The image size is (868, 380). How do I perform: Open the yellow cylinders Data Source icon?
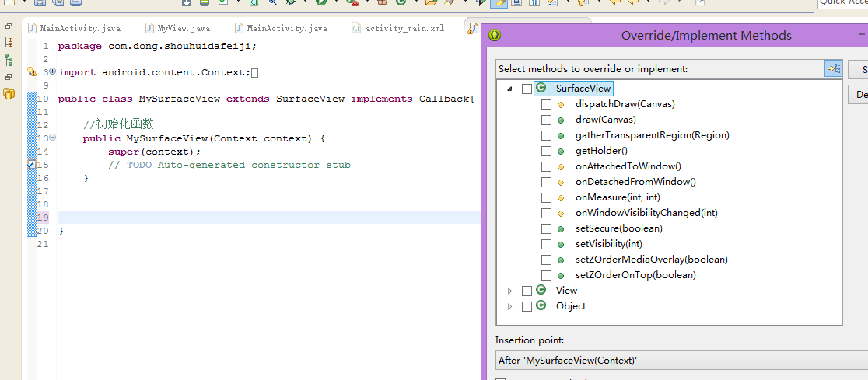click(x=9, y=93)
